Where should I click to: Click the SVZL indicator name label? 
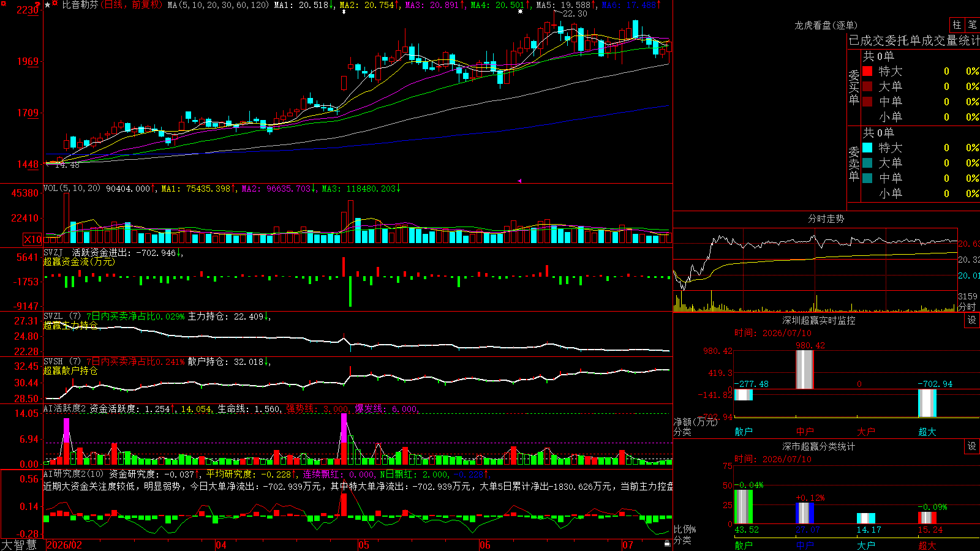(x=53, y=317)
